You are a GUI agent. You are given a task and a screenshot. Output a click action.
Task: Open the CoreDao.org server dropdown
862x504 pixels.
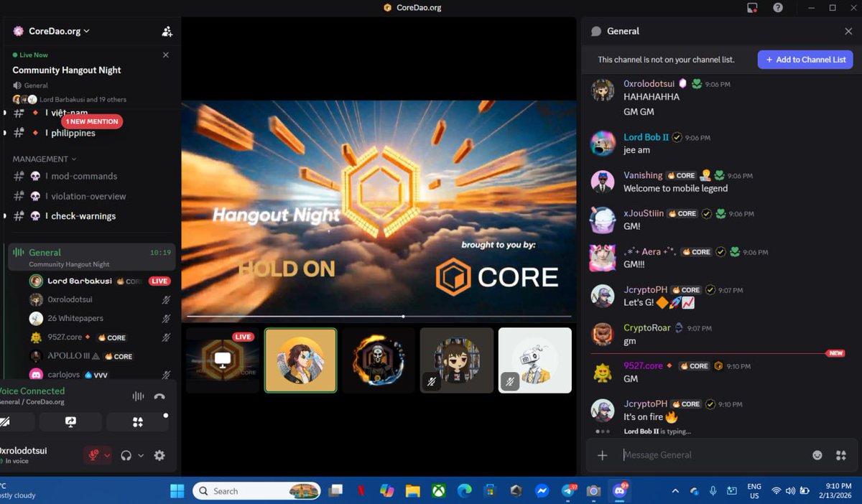[x=50, y=31]
